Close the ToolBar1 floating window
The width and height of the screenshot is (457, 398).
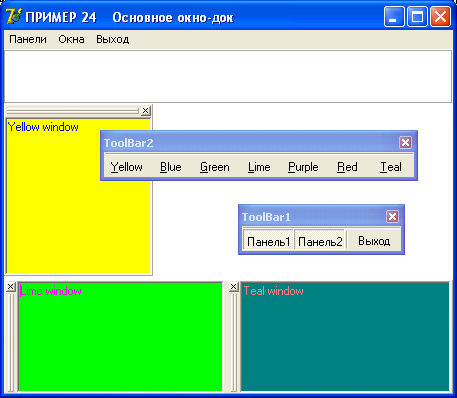coord(392,217)
